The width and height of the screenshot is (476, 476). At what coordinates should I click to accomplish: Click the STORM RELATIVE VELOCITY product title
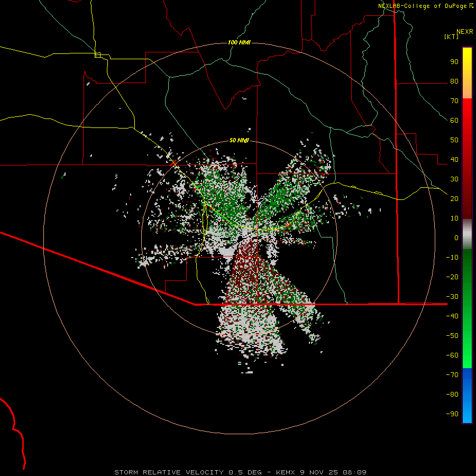(170, 472)
